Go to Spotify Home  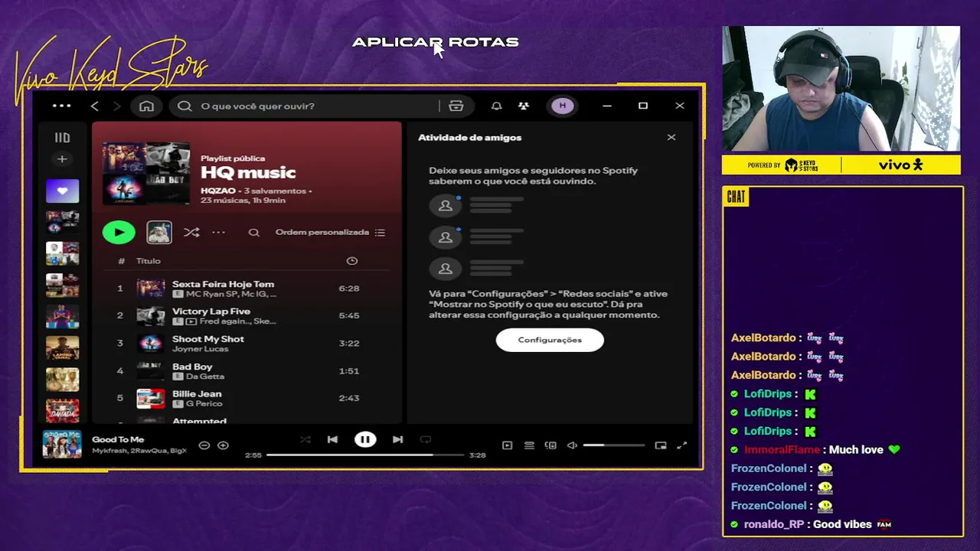coord(146,106)
